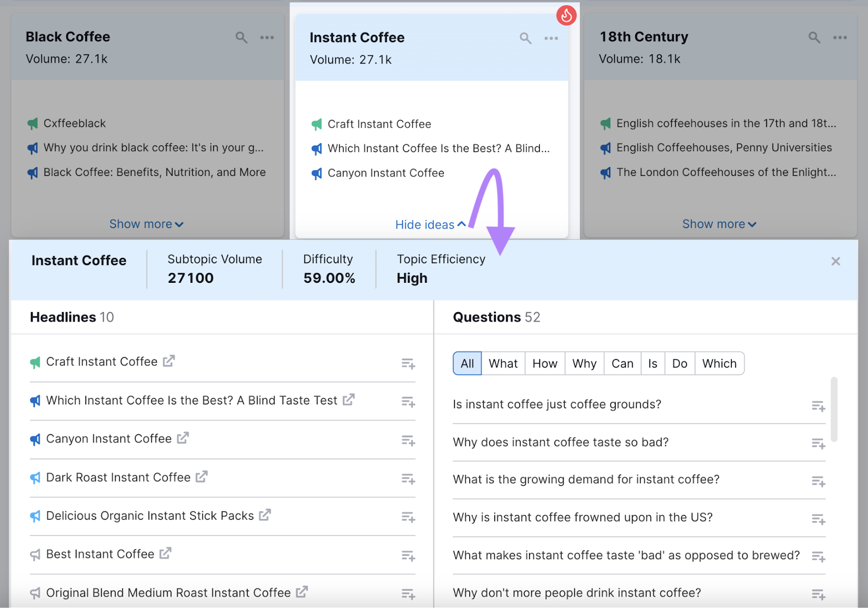Click the megaphone icon next to Cxffeeblack
Viewport: 868px width, 608px height.
[x=31, y=123]
